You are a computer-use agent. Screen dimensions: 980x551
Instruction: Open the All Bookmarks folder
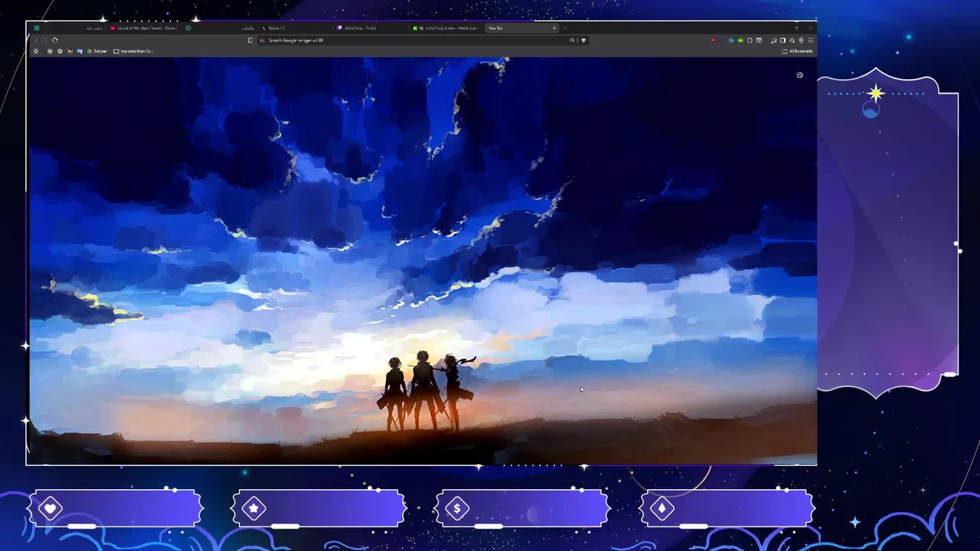797,51
